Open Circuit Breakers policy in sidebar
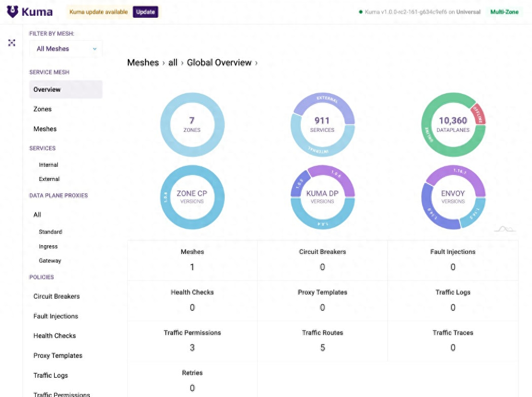Screen dimensions: 532x397 click(57, 297)
